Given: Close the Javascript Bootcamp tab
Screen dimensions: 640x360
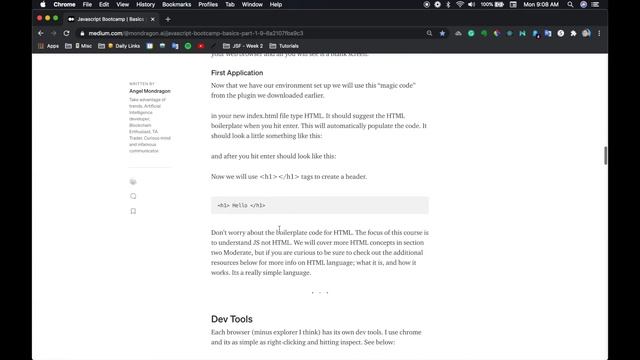Looking at the screenshot, I should (153, 19).
